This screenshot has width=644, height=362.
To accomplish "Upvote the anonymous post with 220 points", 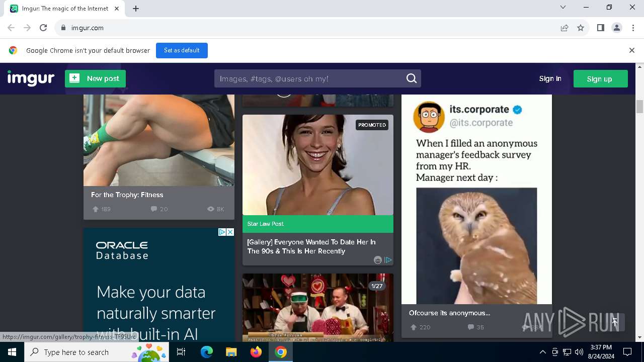I will pyautogui.click(x=414, y=327).
